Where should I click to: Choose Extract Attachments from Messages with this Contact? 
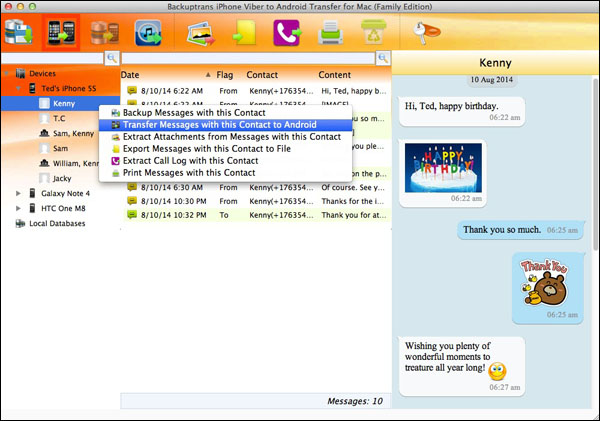pos(225,137)
